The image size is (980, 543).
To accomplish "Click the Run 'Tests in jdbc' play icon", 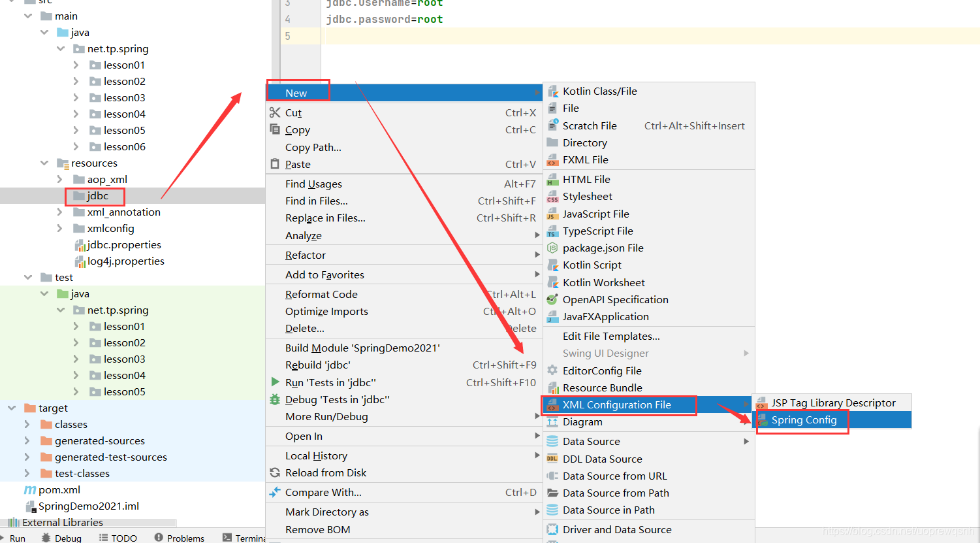I will [275, 382].
